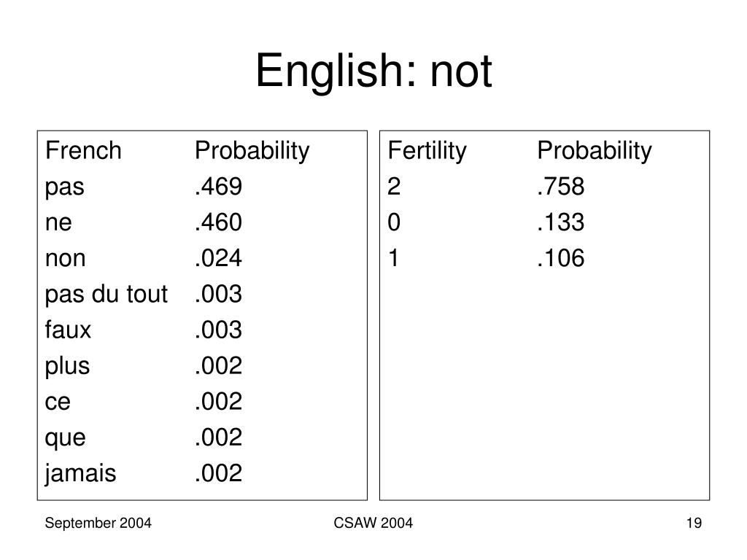Click the French word 'plus'
747x560 pixels.
(67, 367)
